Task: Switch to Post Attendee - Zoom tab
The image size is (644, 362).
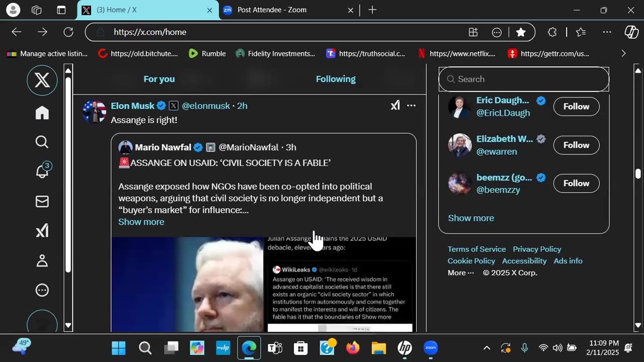Action: coord(289,10)
